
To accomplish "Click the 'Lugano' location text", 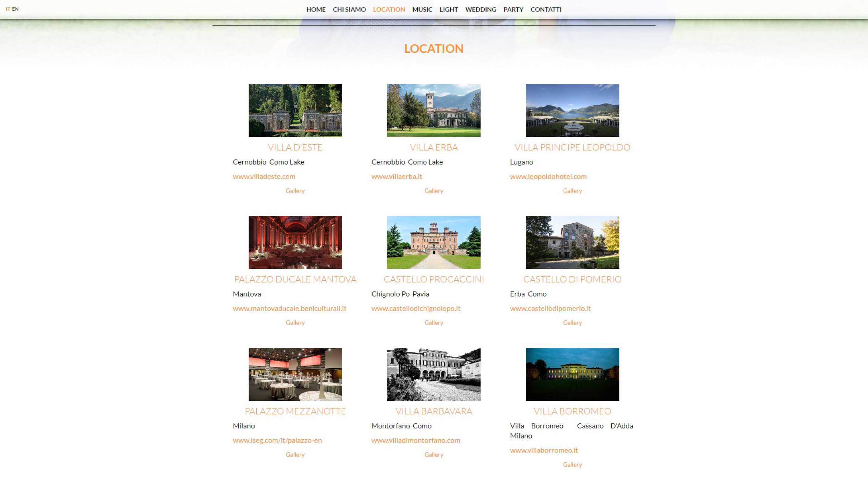I will pos(521,162).
